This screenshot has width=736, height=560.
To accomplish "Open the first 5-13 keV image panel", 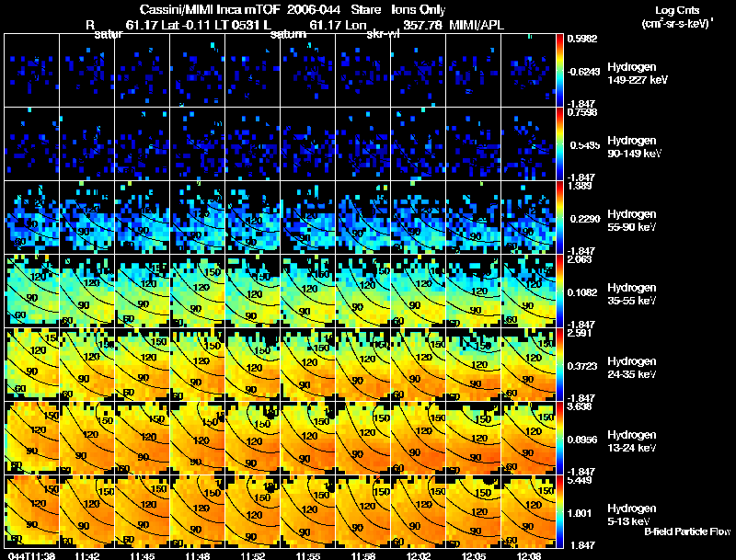I will tap(32, 511).
